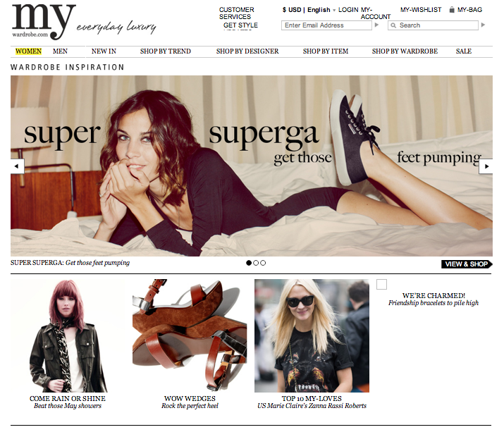Select the second carousel dot
The image size is (504, 432).
click(x=256, y=263)
